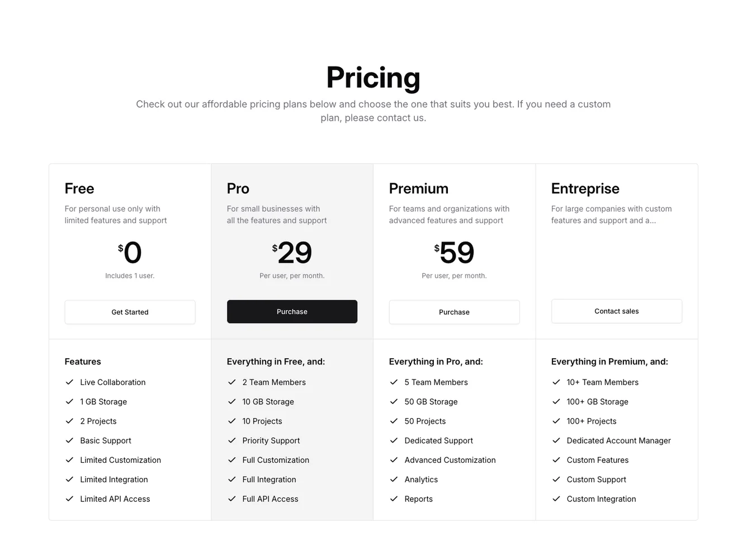
Task: Select the checkmark next to Custom Integration
Action: click(x=556, y=499)
